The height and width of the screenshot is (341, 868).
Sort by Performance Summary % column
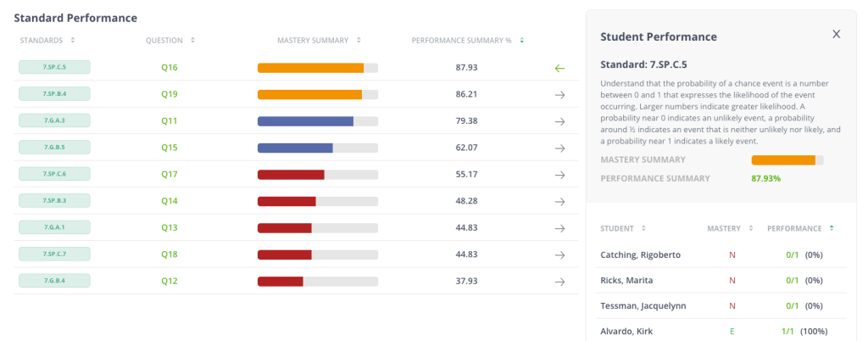click(468, 40)
